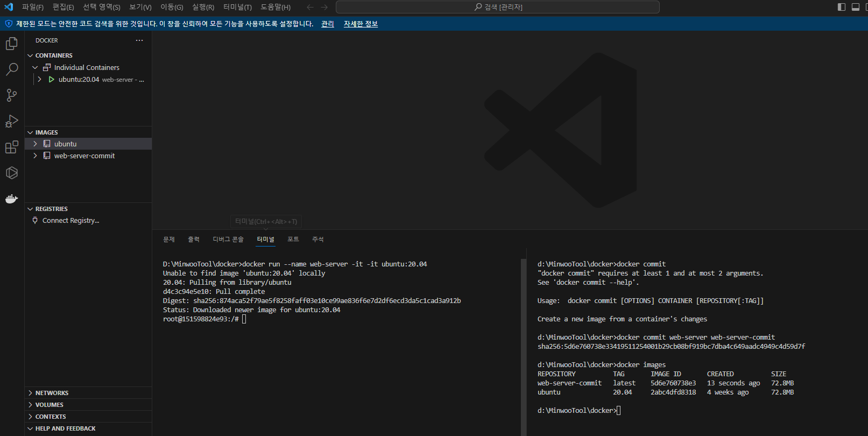Click the ubuntu image icon
868x436 pixels.
(47, 144)
